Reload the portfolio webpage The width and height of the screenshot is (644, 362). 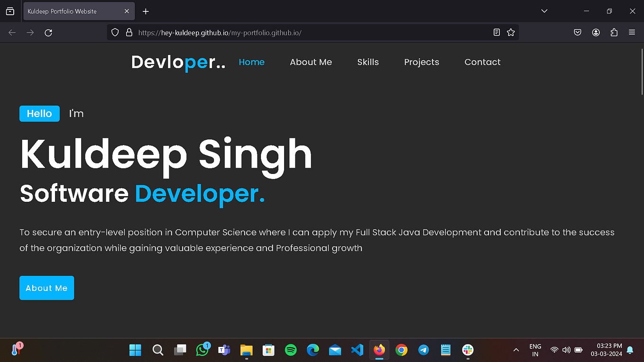pos(48,32)
